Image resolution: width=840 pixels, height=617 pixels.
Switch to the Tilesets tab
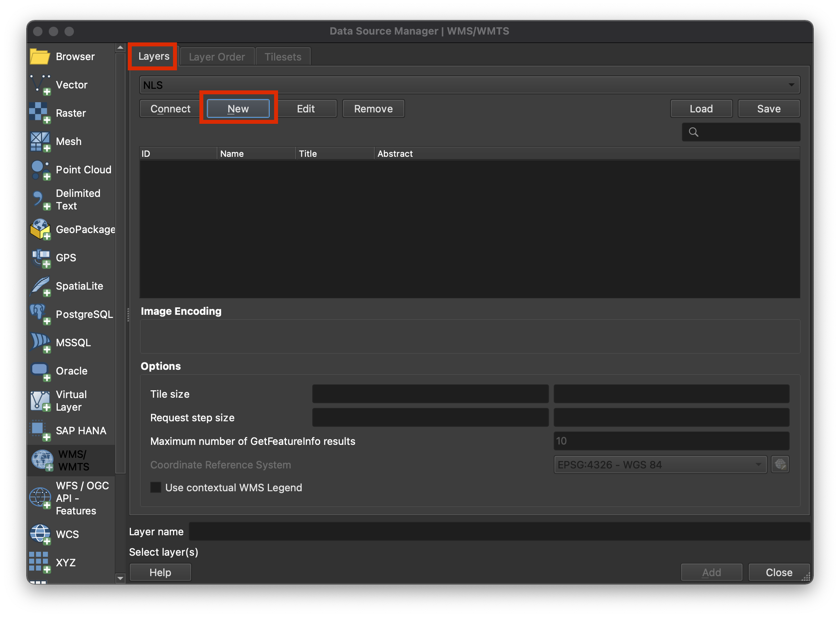tap(283, 57)
